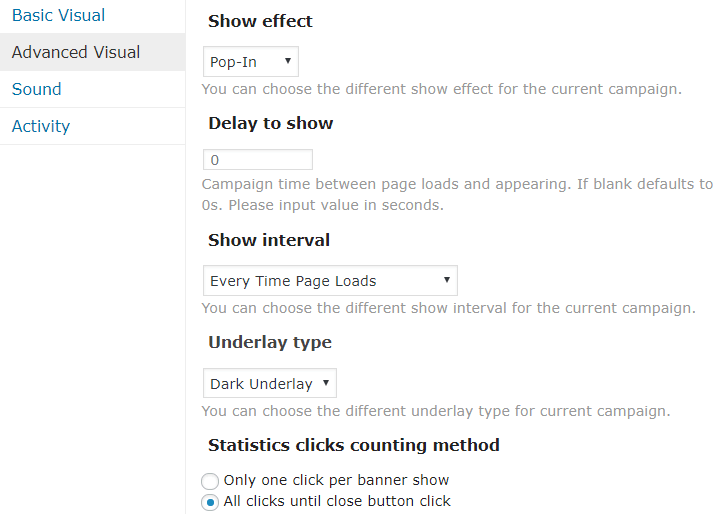This screenshot has width=721, height=514.
Task: Click the Delay to show heading
Action: click(x=271, y=124)
